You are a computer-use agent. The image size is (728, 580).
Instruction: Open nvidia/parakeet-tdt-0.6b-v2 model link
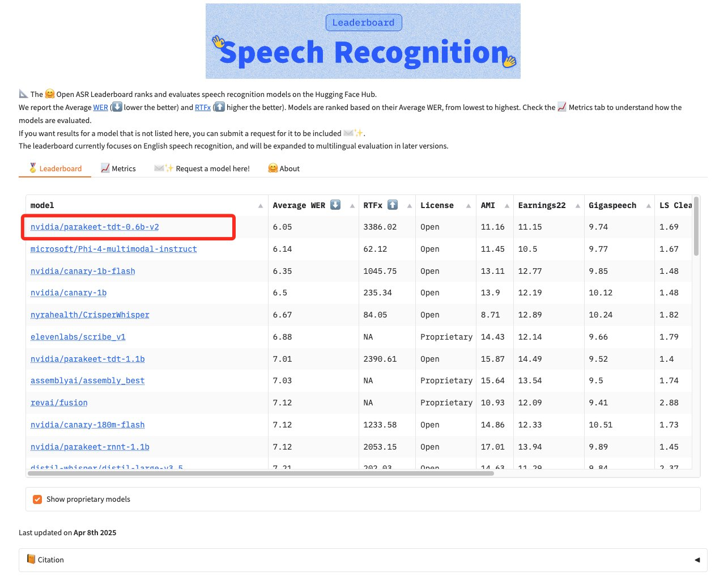95,227
